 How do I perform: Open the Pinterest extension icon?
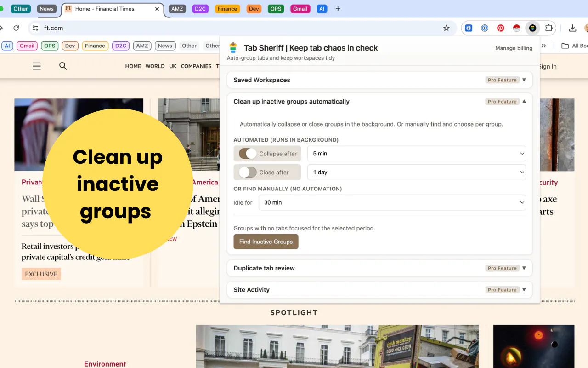click(x=501, y=28)
